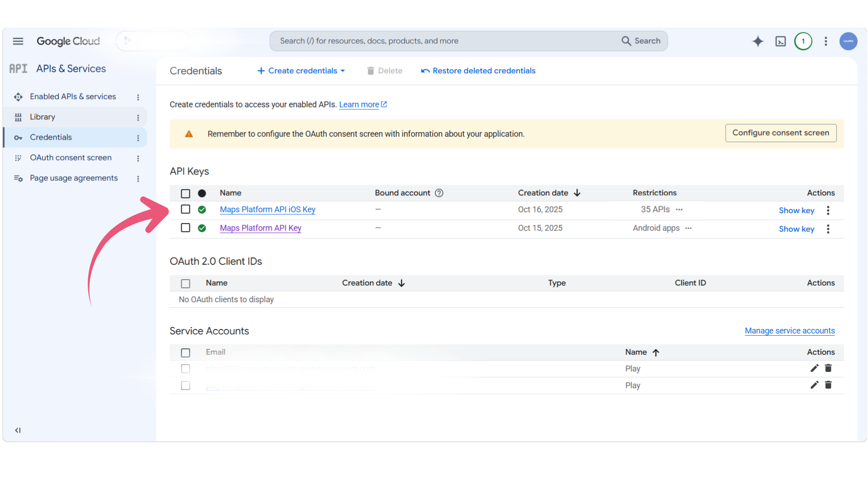Open Manage service accounts link
The image size is (868, 488).
click(x=789, y=330)
